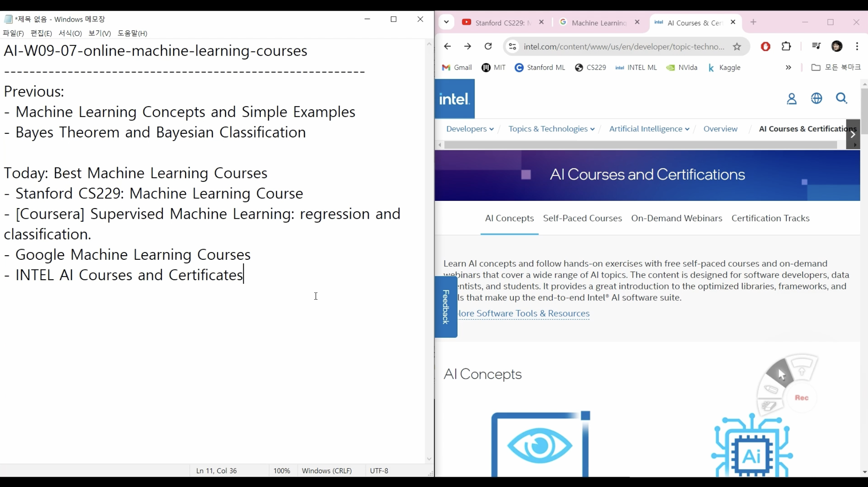Image resolution: width=868 pixels, height=487 pixels.
Task: Expand Artificial Intelligence breadcrumb dropdown
Action: tap(649, 129)
